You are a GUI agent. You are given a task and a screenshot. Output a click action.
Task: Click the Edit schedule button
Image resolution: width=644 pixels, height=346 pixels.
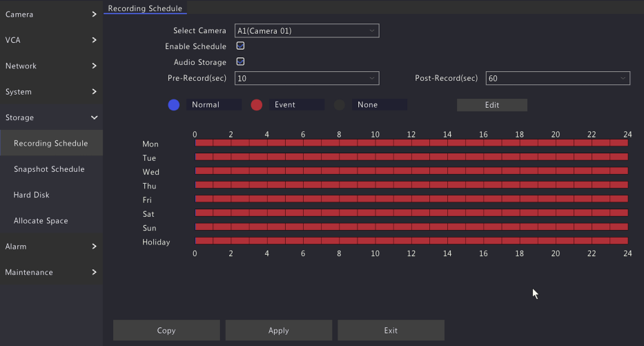(x=492, y=105)
